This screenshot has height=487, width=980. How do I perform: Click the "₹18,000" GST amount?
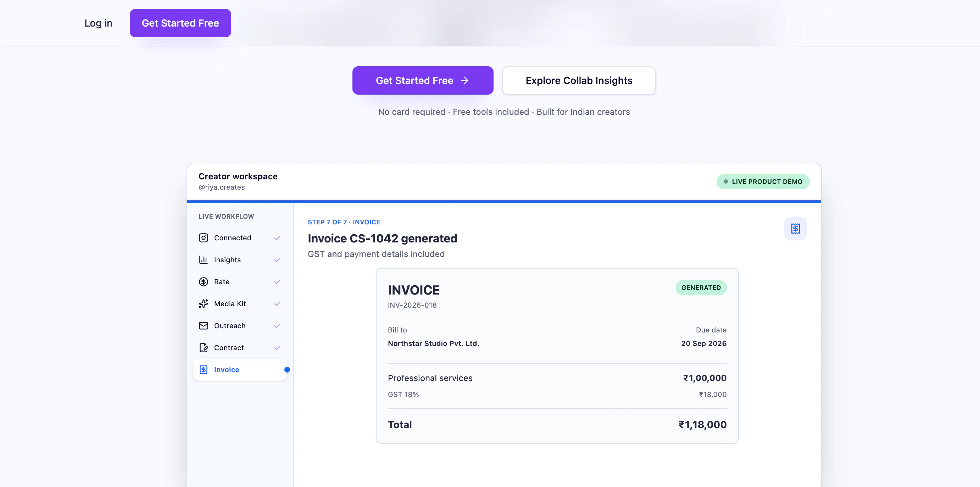pos(713,394)
